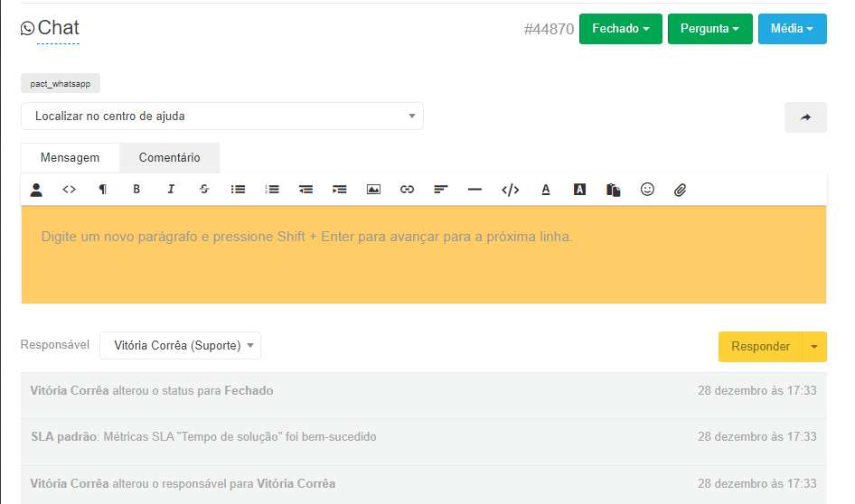Open the Média priority dropdown
Screen dimensions: 855x504
pos(793,29)
